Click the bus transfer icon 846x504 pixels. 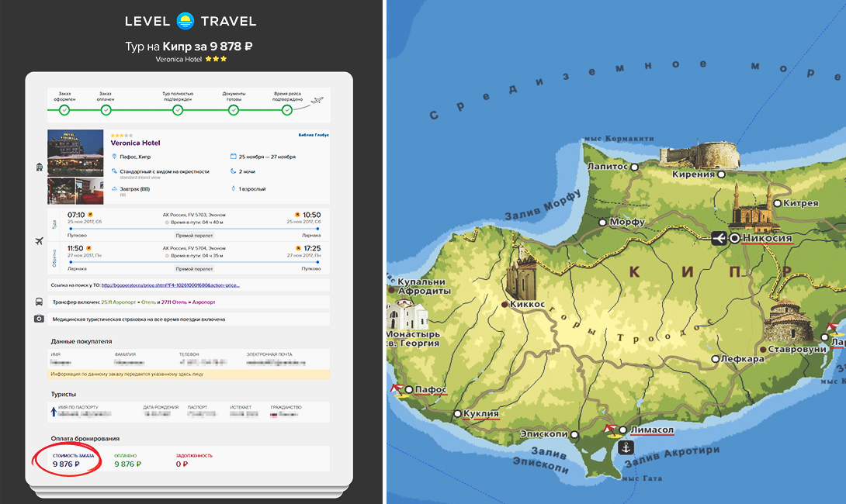39,302
